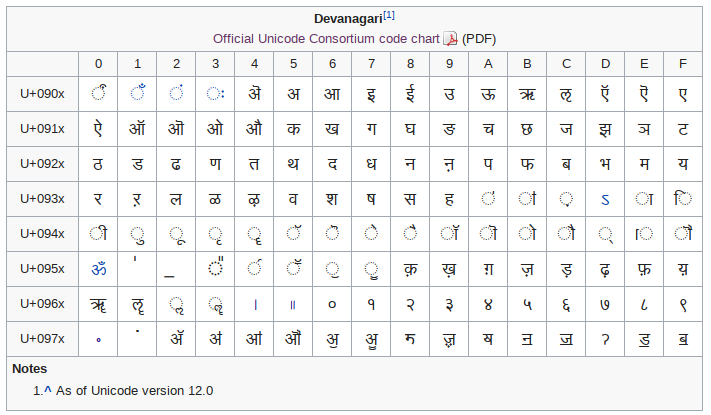The image size is (711, 415).
Task: Select the र consonant cell in U+093x row
Action: [x=98, y=199]
